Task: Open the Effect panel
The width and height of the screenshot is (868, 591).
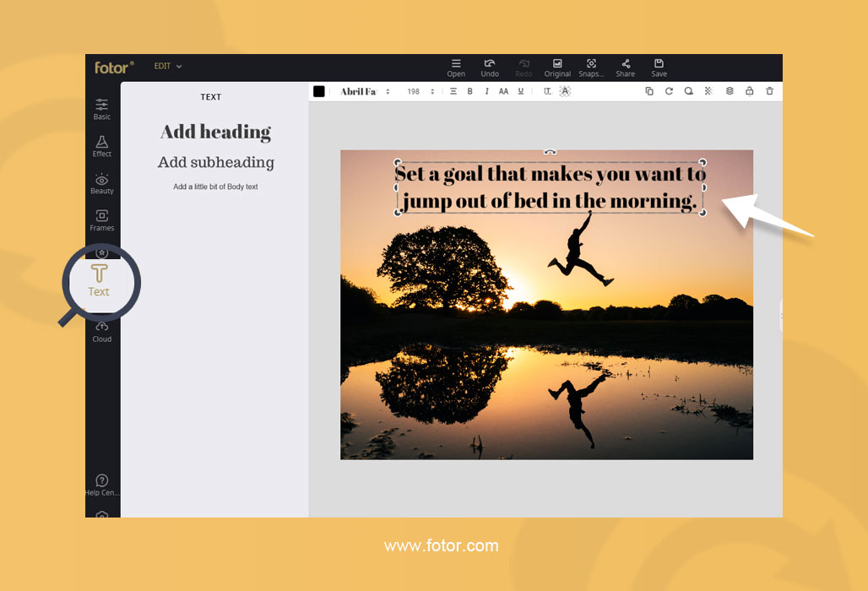Action: [x=102, y=146]
